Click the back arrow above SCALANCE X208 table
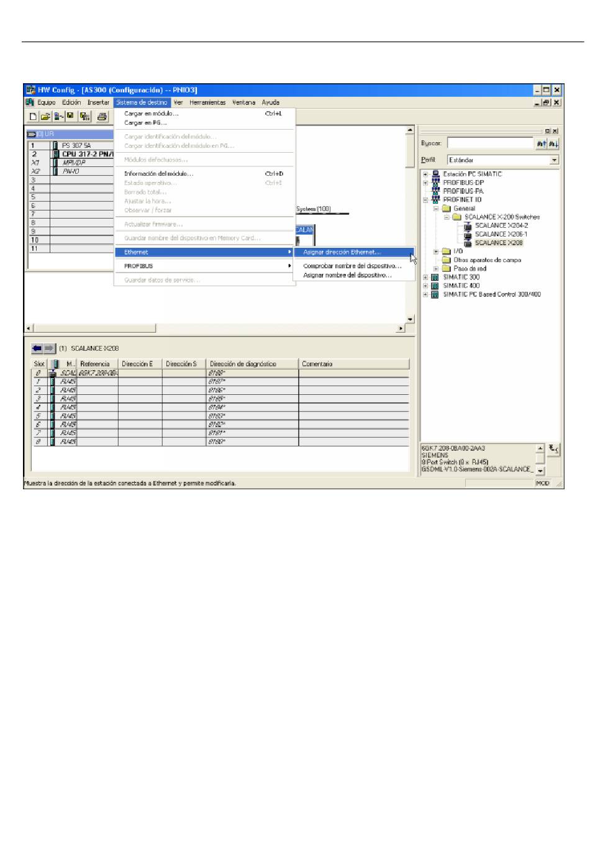 click(x=37, y=348)
